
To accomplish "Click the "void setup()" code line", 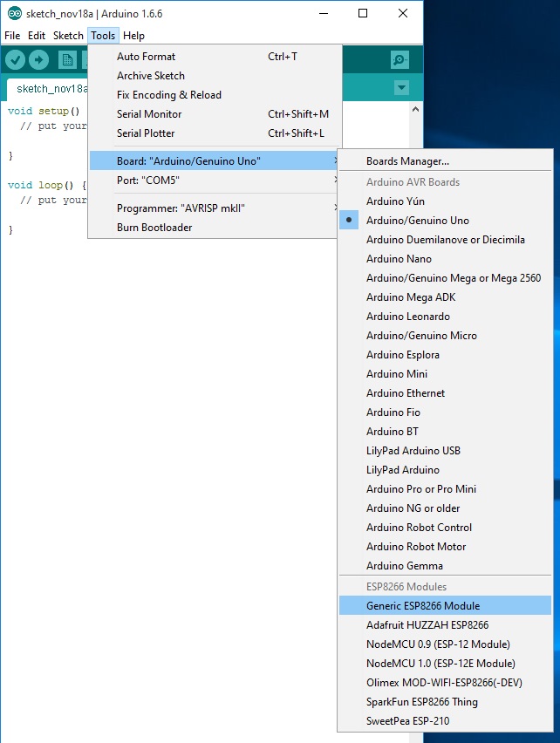I will tap(44, 111).
